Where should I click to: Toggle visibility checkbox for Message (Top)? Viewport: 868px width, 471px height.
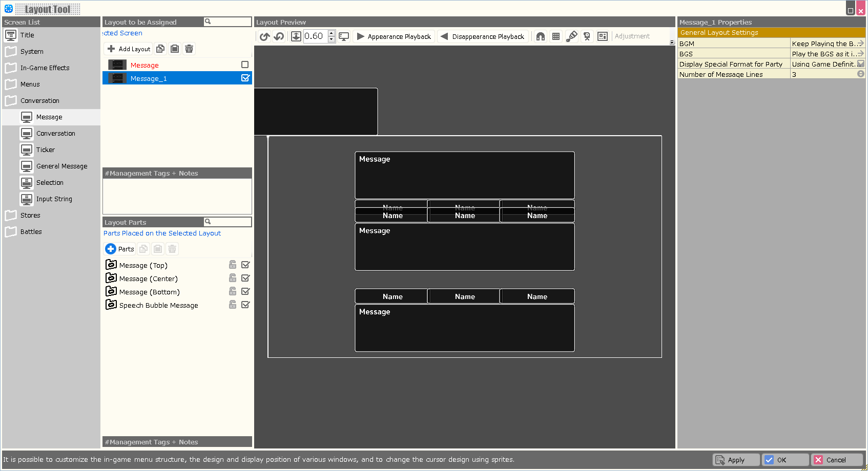[245, 265]
